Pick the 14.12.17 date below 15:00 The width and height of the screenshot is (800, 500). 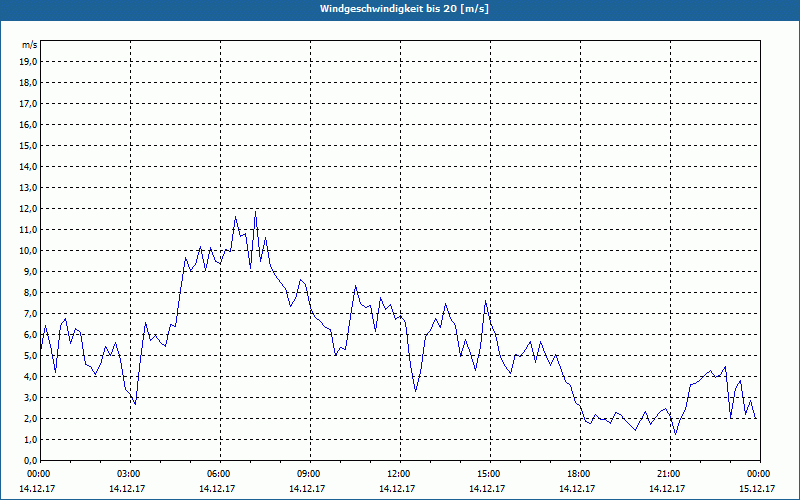487,488
